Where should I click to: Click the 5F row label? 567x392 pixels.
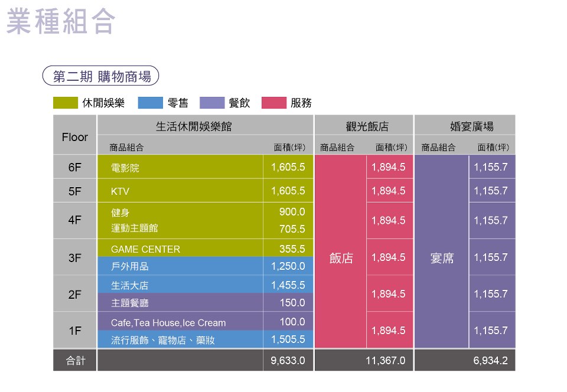coord(75,191)
